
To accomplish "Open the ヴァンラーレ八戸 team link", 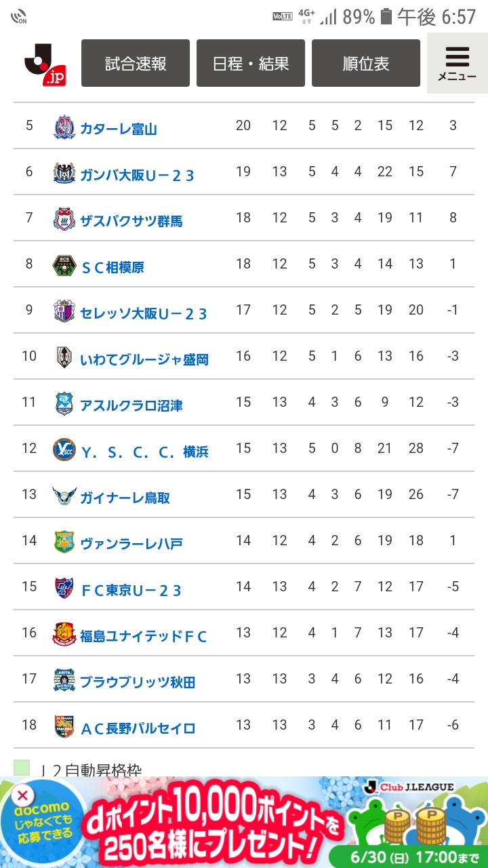I will (x=131, y=544).
